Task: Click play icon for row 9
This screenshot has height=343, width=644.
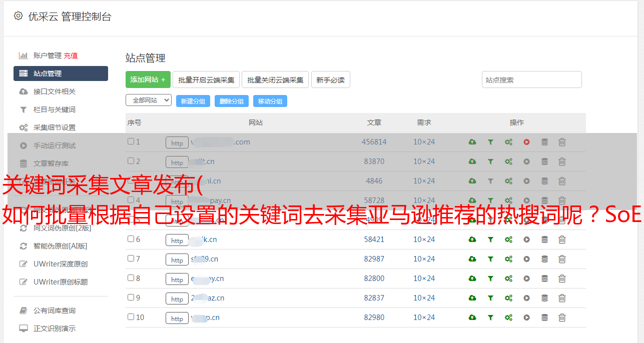Action: coord(526,298)
